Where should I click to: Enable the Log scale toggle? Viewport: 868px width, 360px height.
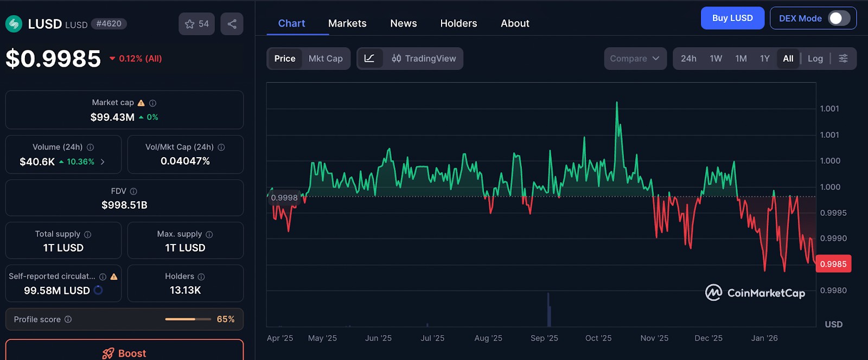815,59
